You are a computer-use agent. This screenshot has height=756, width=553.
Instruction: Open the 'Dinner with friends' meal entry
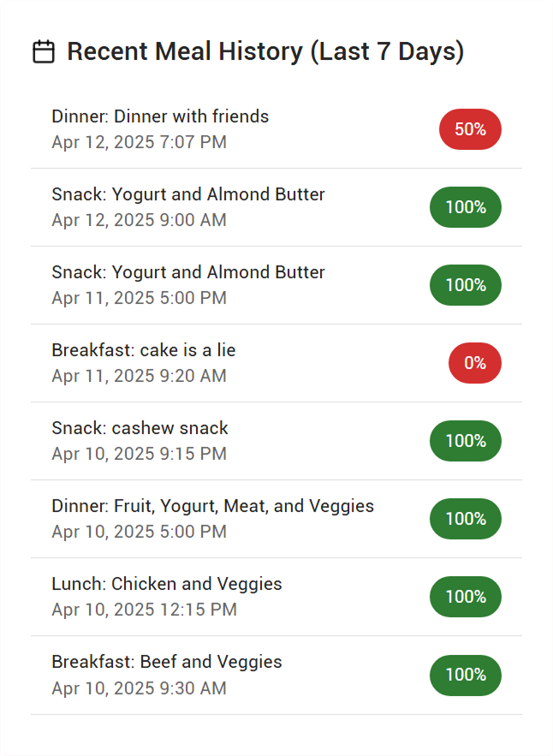point(276,129)
